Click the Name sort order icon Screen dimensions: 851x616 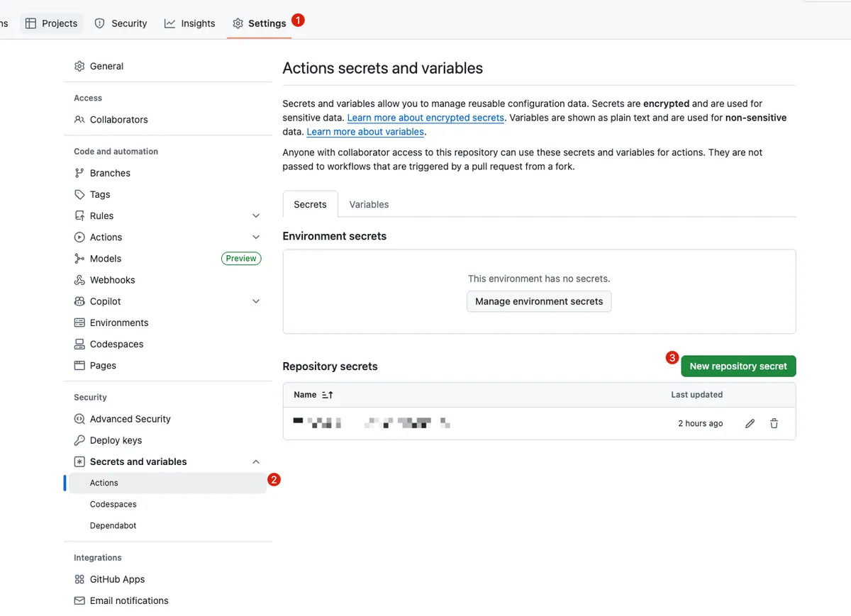point(327,395)
